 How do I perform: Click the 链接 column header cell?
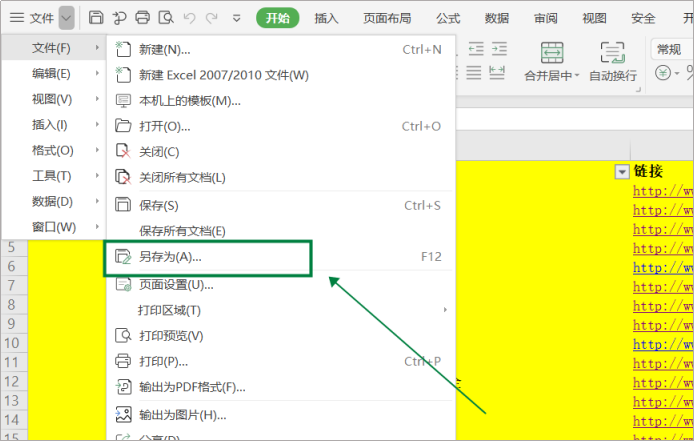[648, 171]
